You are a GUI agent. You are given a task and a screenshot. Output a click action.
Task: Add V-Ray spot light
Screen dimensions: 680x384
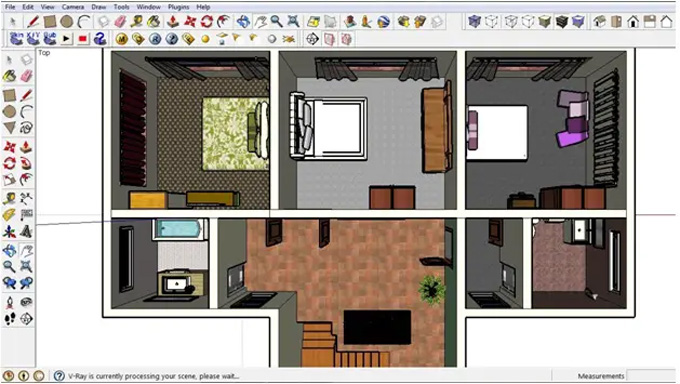[237, 39]
